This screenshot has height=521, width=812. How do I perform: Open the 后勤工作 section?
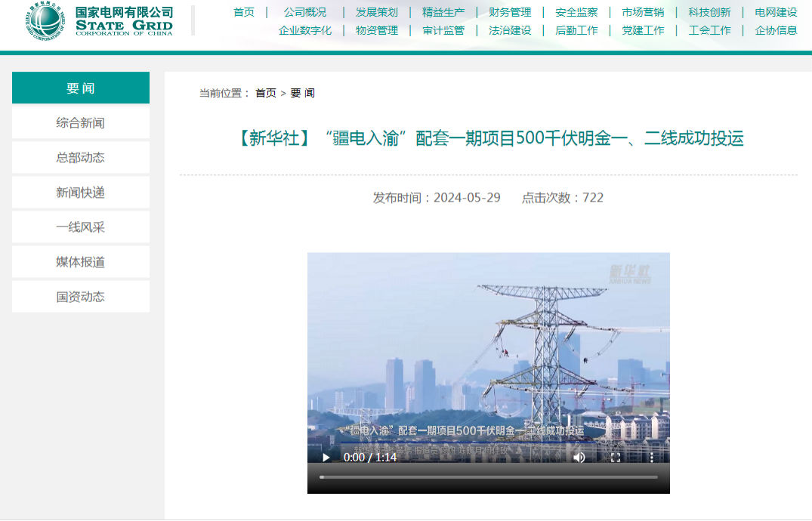(576, 30)
